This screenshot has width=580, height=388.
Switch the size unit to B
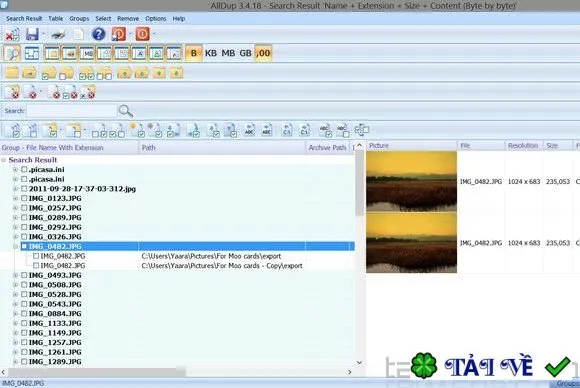click(193, 53)
